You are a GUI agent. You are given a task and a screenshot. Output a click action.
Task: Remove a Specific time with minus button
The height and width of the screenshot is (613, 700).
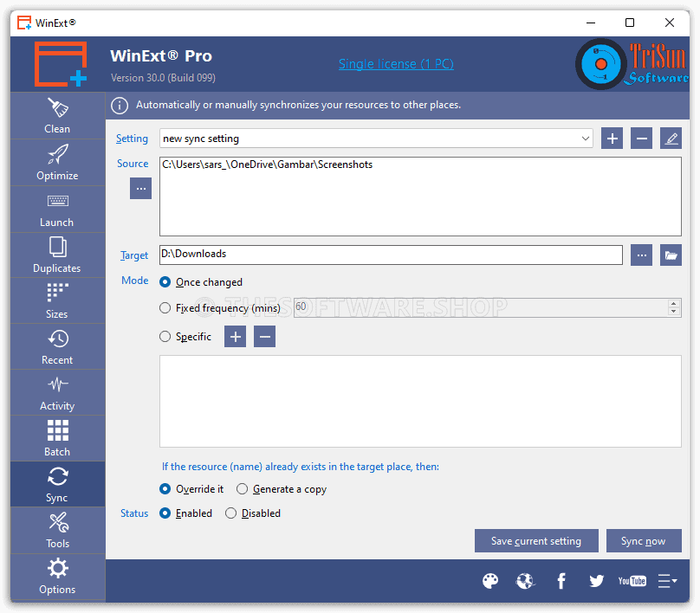(264, 337)
